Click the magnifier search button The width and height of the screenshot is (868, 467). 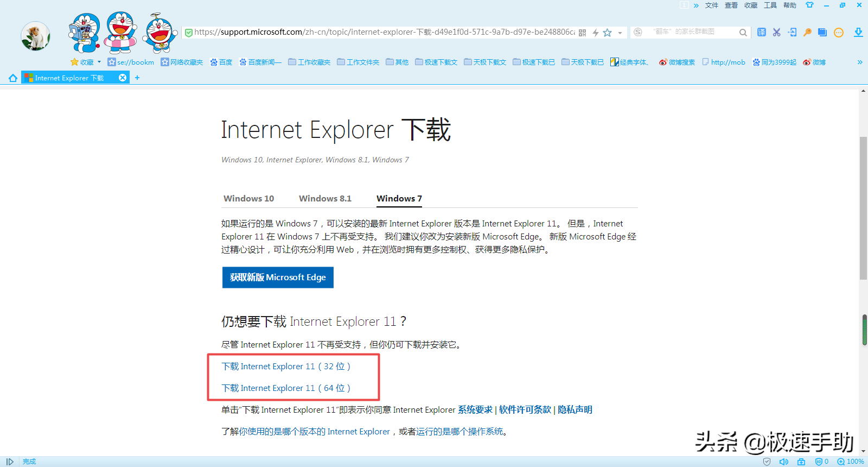(x=743, y=33)
